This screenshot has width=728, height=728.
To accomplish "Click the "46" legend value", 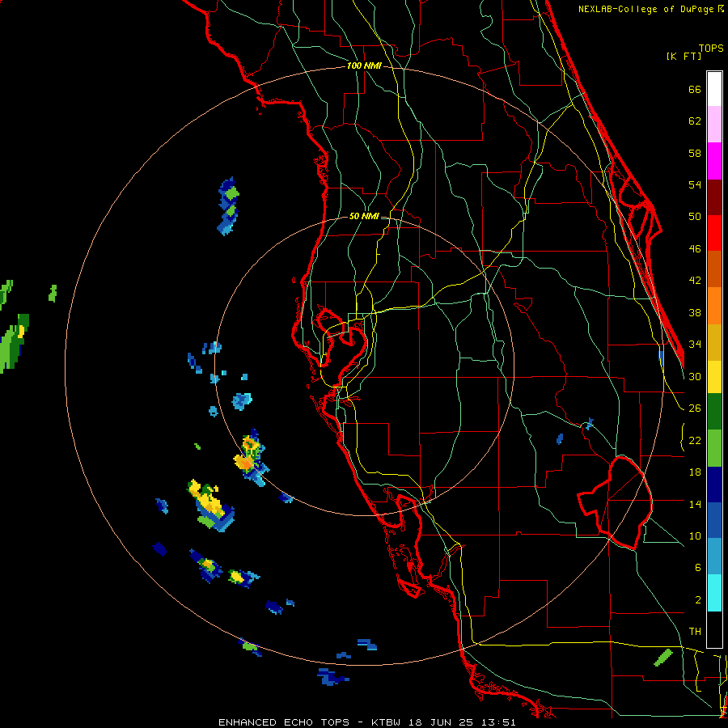I will [695, 249].
